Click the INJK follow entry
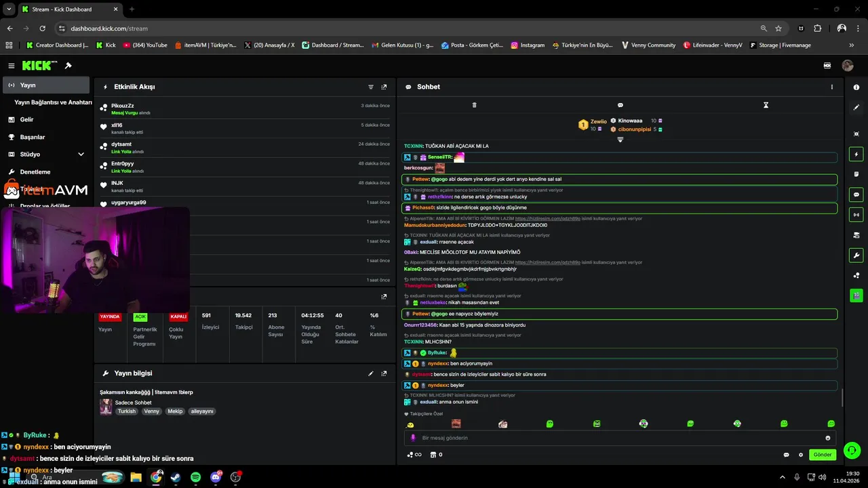This screenshot has height=488, width=868. 245,186
